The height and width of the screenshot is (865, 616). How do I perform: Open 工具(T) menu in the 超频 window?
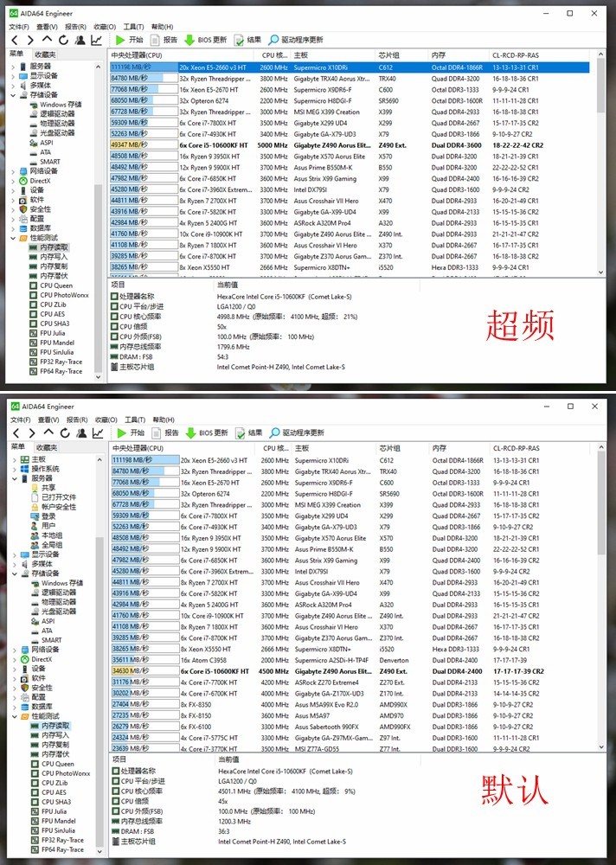coord(133,27)
